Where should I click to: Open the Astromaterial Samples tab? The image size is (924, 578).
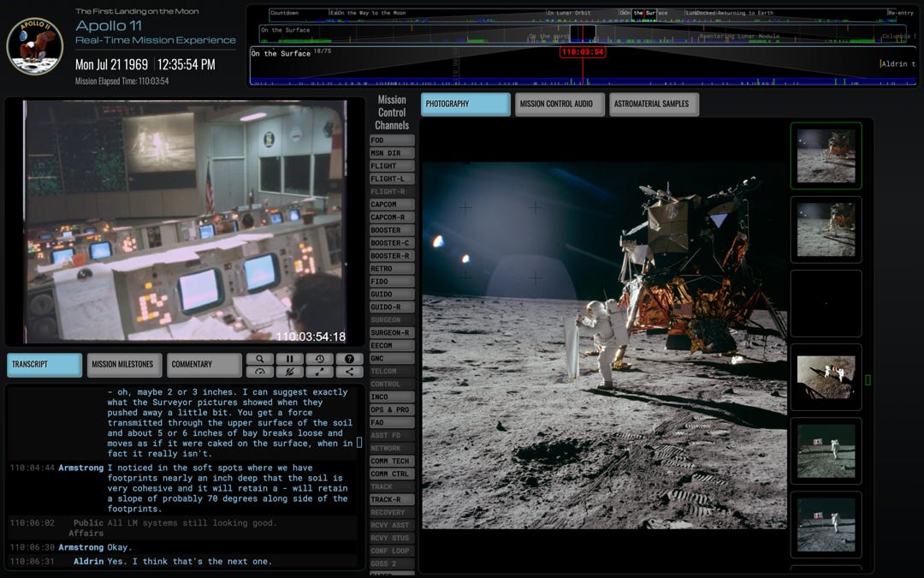pos(654,104)
